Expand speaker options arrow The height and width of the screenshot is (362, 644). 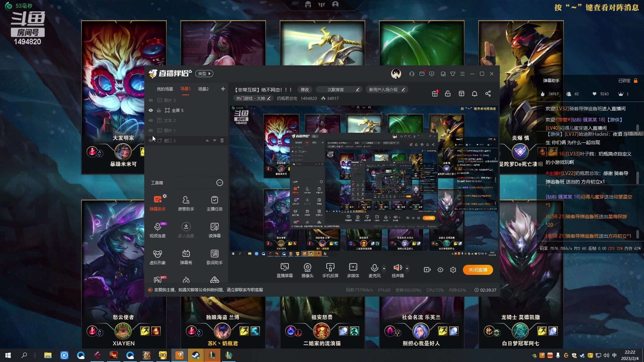click(x=407, y=268)
